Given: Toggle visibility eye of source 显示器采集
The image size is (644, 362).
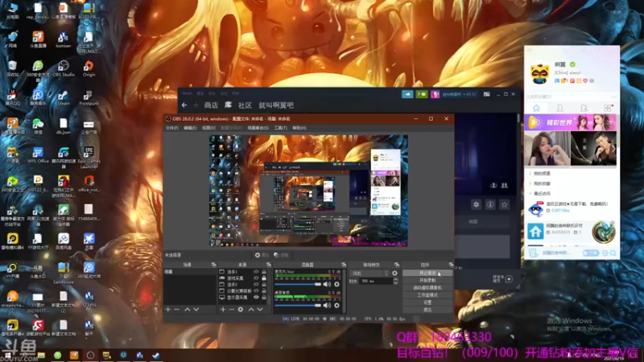Looking at the screenshot, I should point(256,297).
